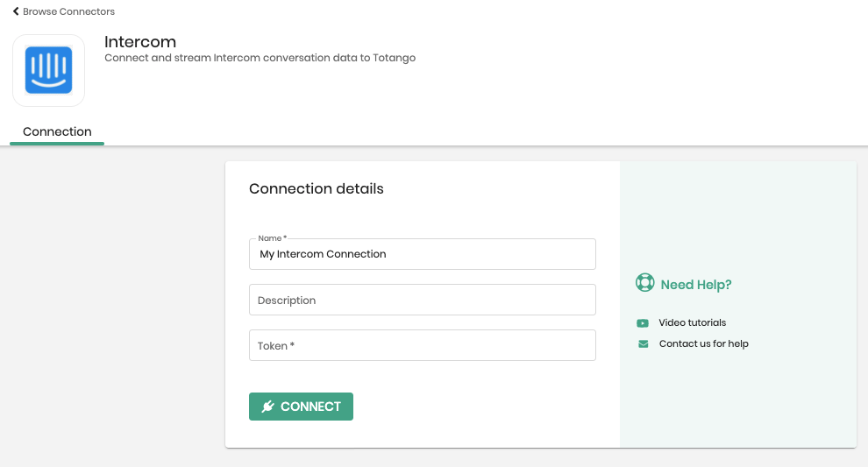Viewport: 868px width, 467px height.
Task: Click the plug icon on Connect button
Action: (268, 407)
